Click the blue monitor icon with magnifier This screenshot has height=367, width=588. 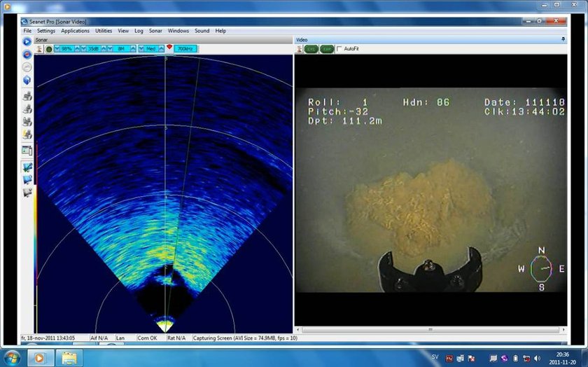[27, 180]
